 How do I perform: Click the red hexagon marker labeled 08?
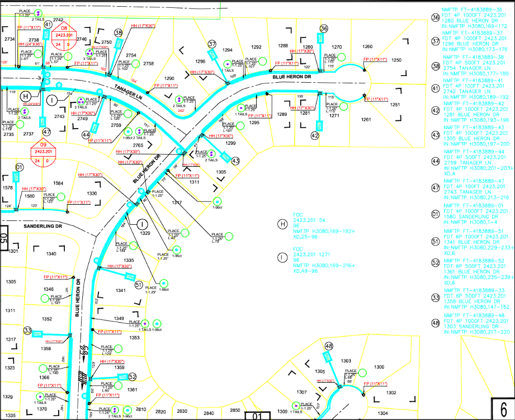click(x=64, y=36)
